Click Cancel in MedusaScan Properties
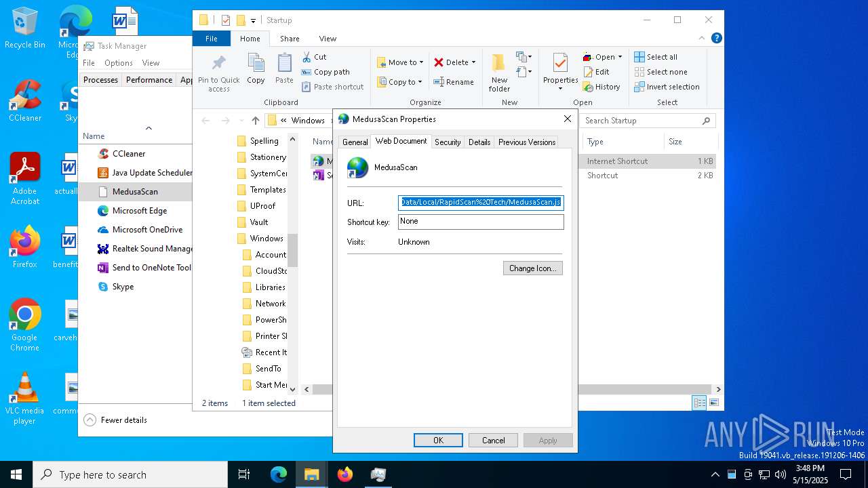Viewport: 868px width, 488px height. point(493,441)
